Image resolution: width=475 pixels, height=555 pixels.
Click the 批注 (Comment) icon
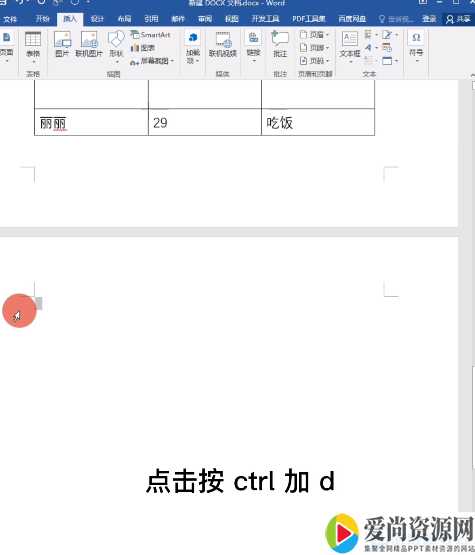[x=280, y=44]
